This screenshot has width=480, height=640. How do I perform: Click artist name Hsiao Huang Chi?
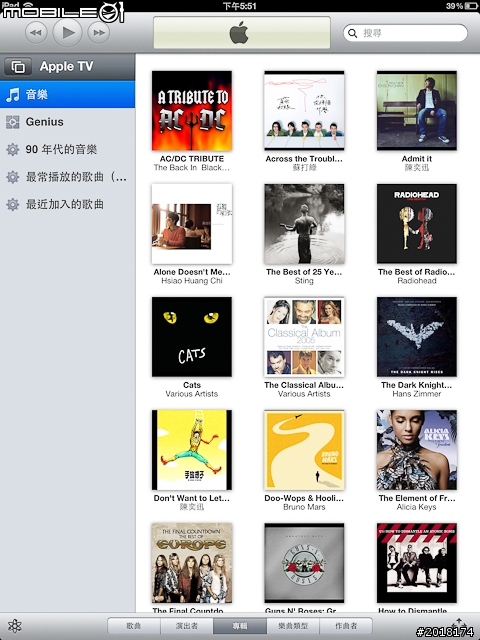click(x=192, y=281)
